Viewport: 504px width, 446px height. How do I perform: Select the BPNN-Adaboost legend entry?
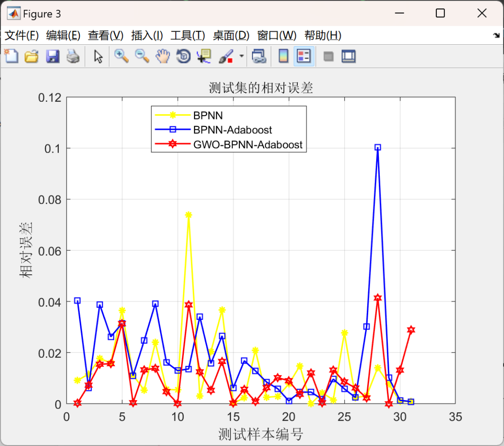click(x=213, y=130)
